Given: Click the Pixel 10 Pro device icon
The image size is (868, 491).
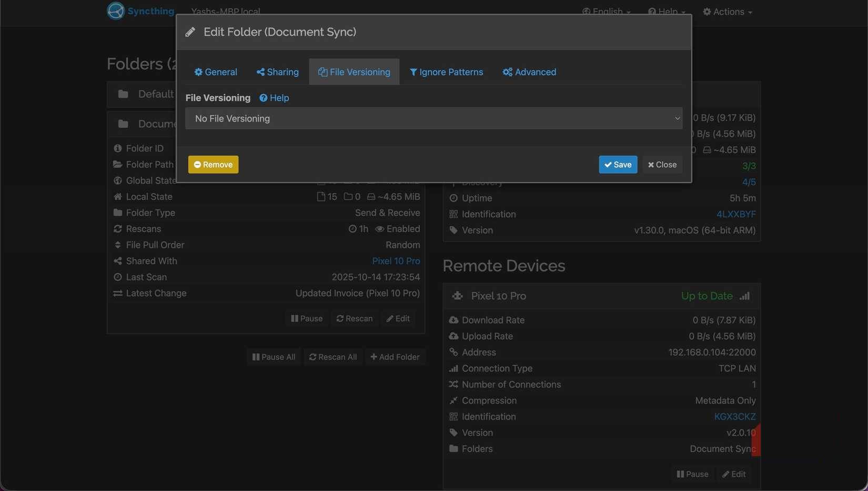Looking at the screenshot, I should [457, 296].
